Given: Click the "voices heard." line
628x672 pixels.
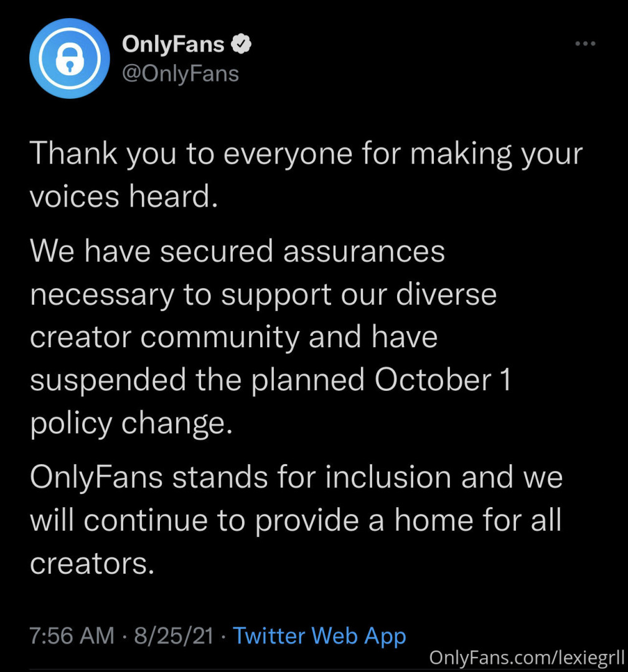Looking at the screenshot, I should click(x=124, y=197).
